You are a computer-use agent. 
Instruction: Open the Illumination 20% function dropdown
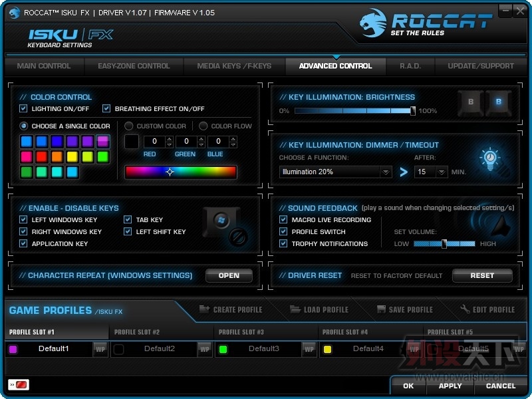(x=335, y=172)
